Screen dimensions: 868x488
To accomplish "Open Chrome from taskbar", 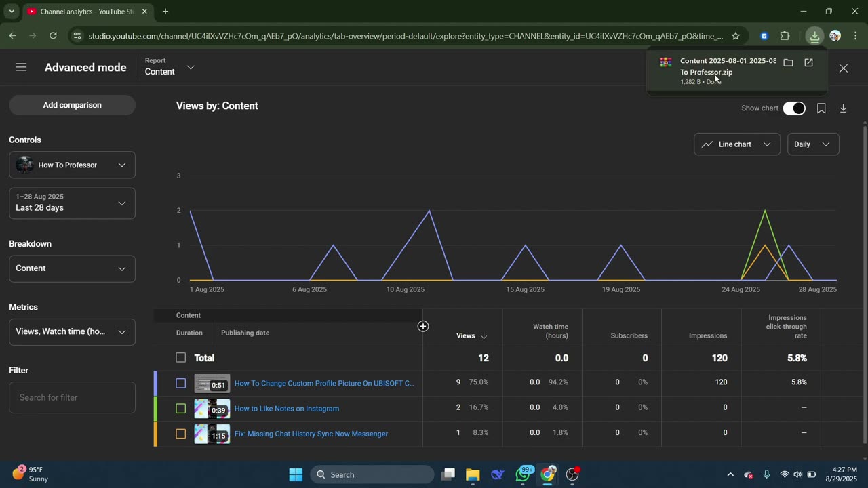I will pos(547,474).
